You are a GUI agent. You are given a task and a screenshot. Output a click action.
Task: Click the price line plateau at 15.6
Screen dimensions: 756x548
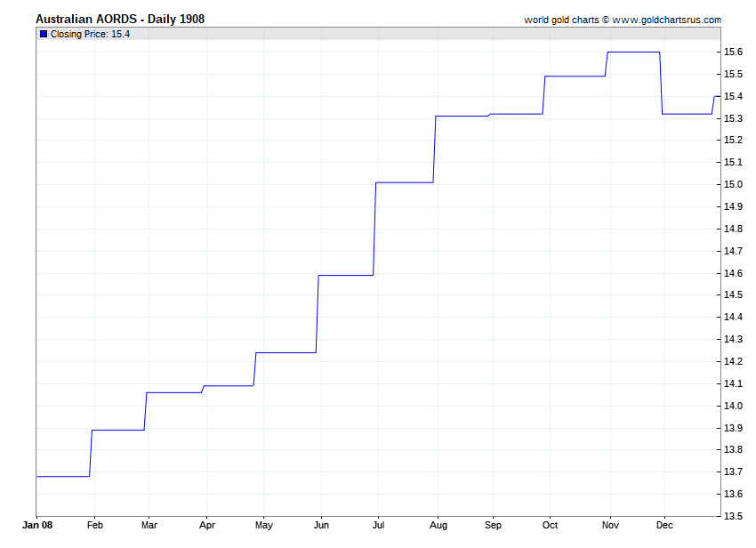point(633,52)
